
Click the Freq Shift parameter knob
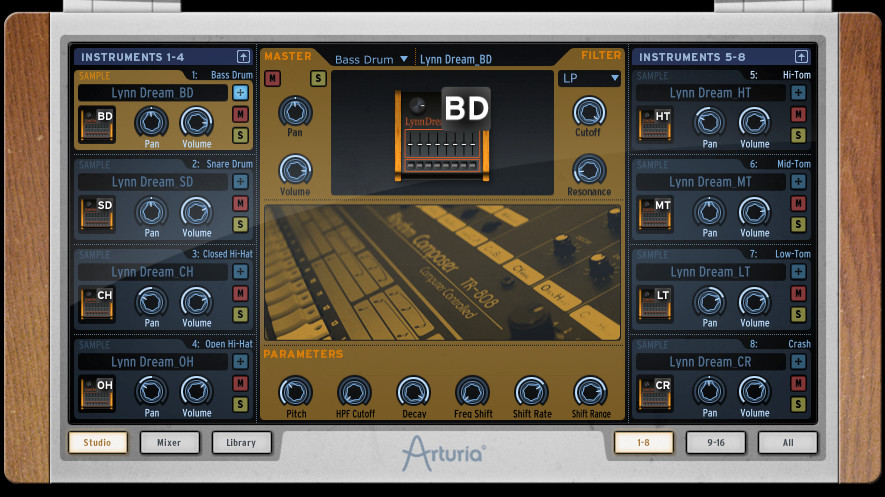[472, 392]
